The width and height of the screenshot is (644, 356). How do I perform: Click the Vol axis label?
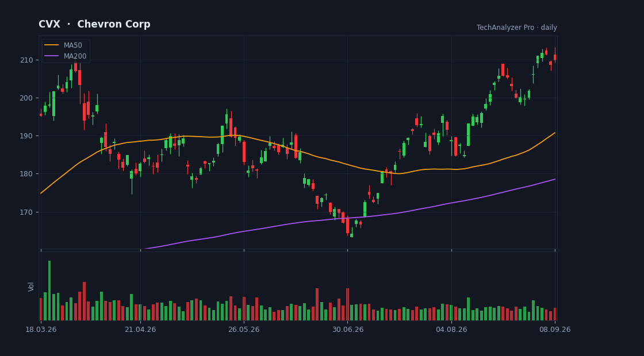pos(31,287)
